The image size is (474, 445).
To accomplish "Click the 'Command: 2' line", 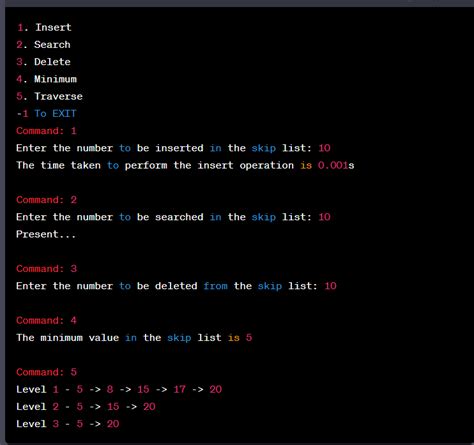I will [x=46, y=200].
